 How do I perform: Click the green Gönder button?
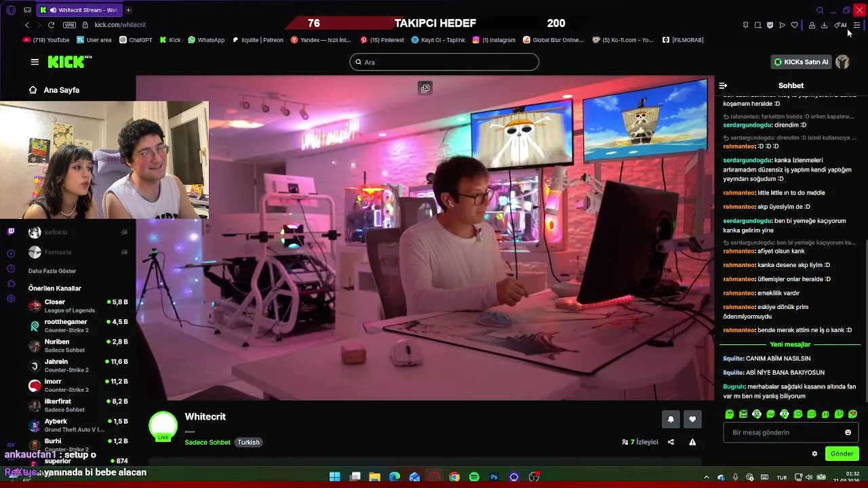click(842, 453)
